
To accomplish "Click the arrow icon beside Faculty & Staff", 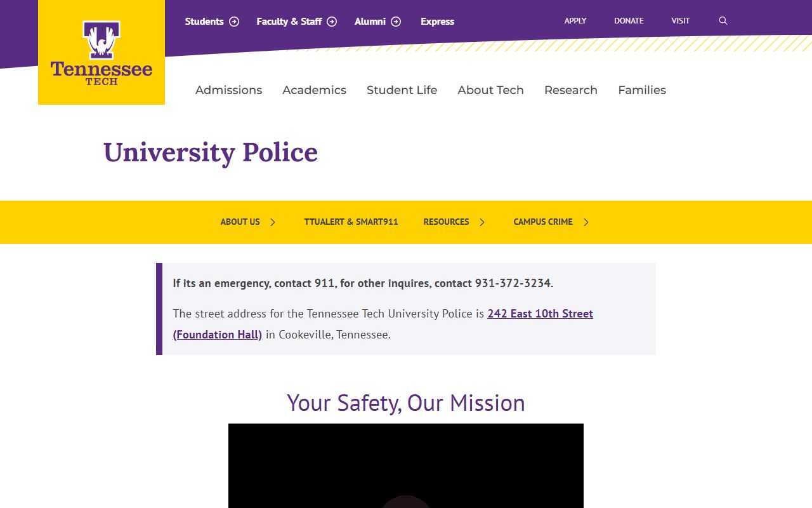I will (x=332, y=22).
